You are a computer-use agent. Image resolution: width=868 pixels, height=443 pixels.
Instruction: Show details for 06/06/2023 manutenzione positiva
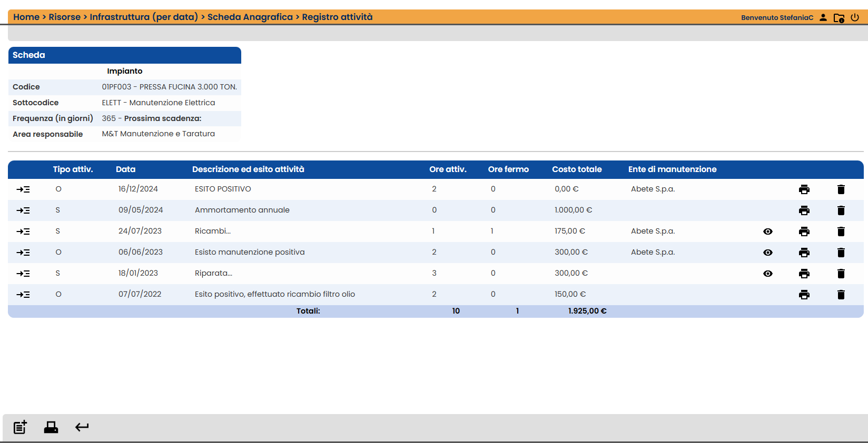(768, 253)
